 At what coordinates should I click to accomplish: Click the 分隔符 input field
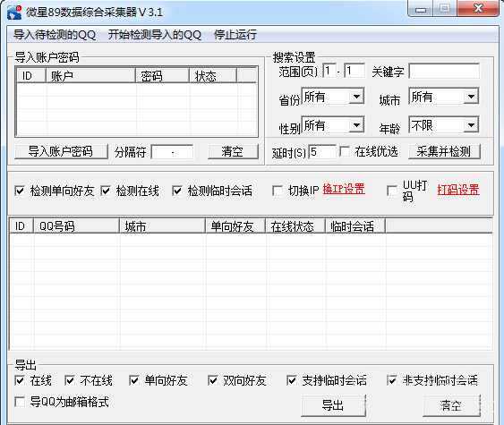[172, 152]
